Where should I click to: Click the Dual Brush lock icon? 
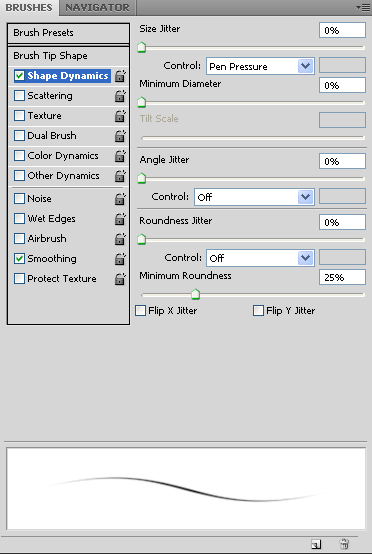pyautogui.click(x=120, y=136)
